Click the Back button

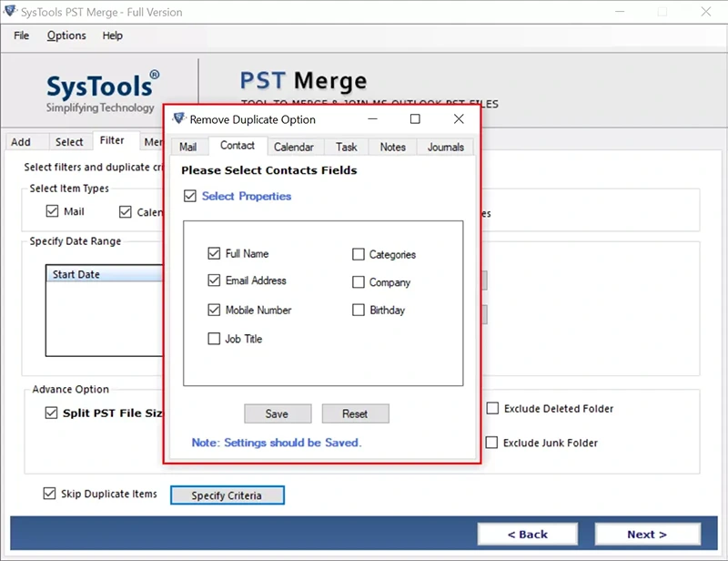point(528,535)
